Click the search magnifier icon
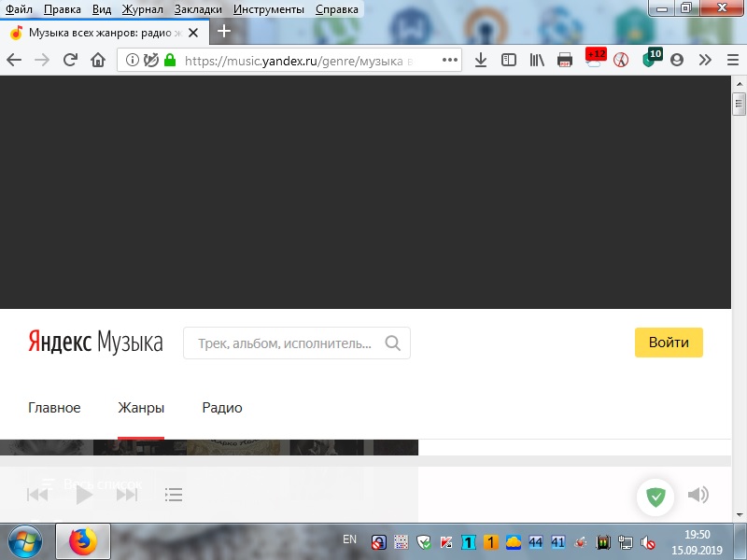 coord(392,343)
